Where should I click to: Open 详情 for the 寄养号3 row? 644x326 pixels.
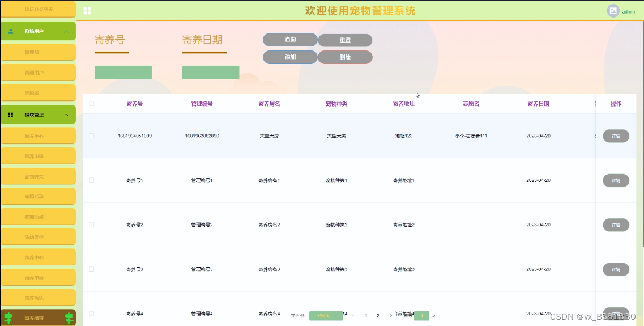[616, 269]
